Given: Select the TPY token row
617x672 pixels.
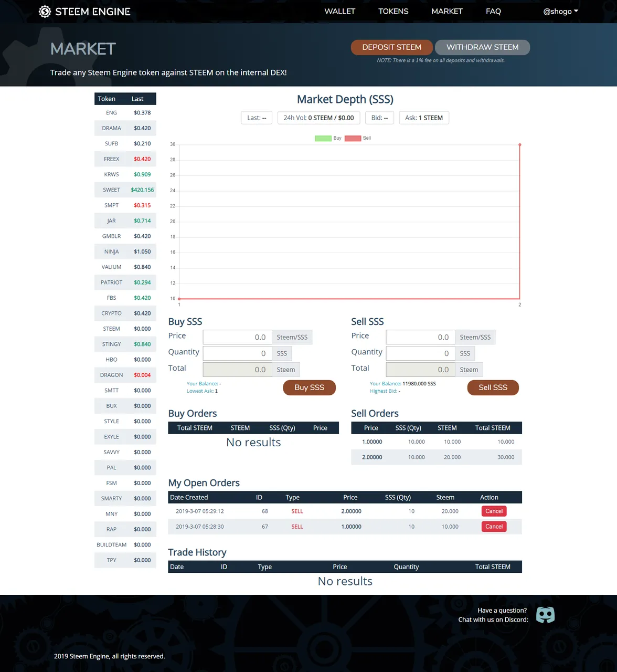Looking at the screenshot, I should pos(125,560).
